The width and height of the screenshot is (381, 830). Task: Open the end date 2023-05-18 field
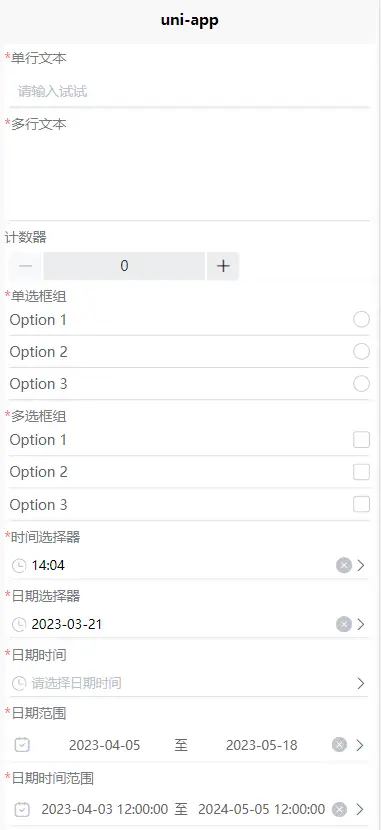click(261, 745)
